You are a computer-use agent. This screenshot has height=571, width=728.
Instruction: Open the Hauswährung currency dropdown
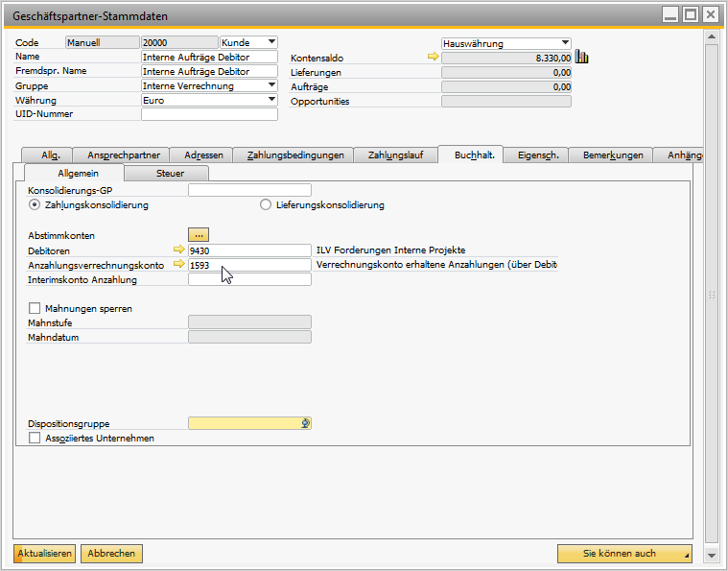565,43
